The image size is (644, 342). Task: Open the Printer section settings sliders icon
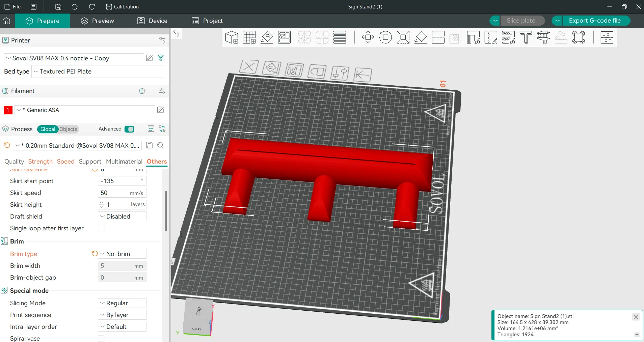(162, 40)
